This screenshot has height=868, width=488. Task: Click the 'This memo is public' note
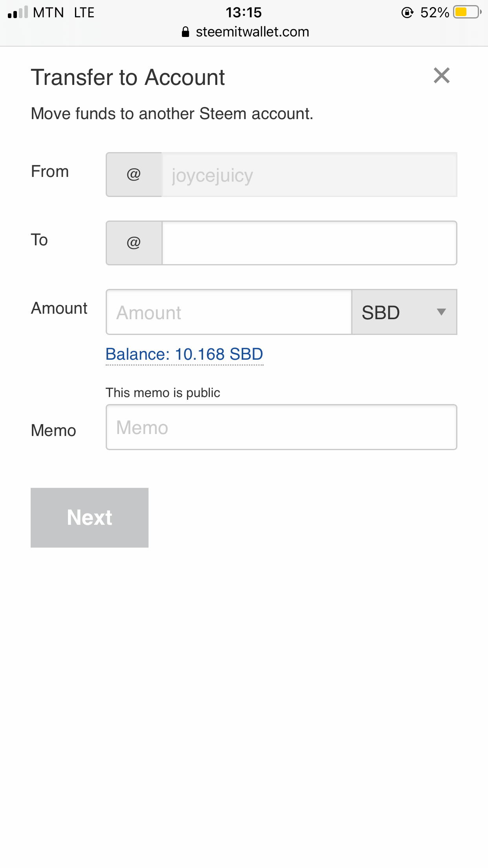click(x=163, y=393)
